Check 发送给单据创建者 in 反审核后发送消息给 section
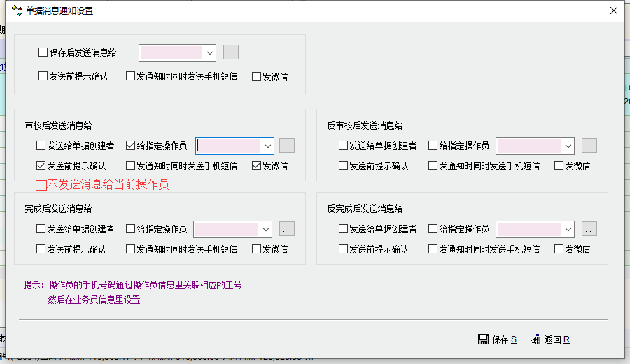The width and height of the screenshot is (630, 364). [x=344, y=146]
